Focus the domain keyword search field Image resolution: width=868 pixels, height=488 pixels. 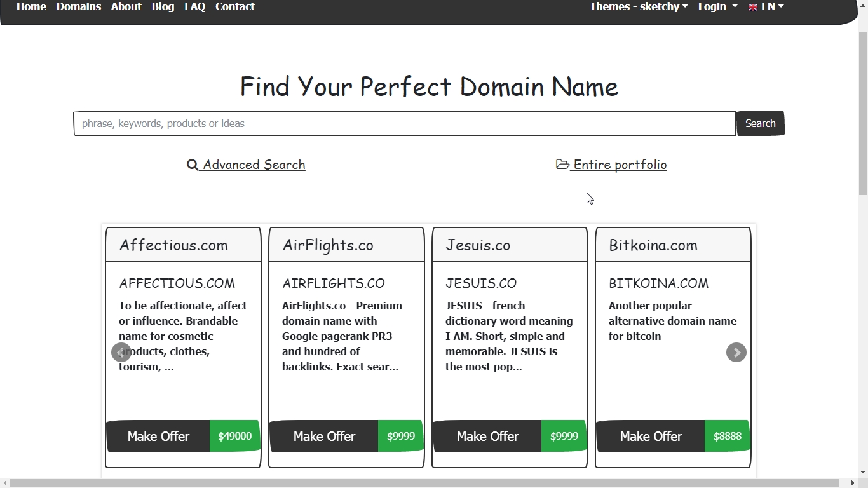pyautogui.click(x=405, y=123)
